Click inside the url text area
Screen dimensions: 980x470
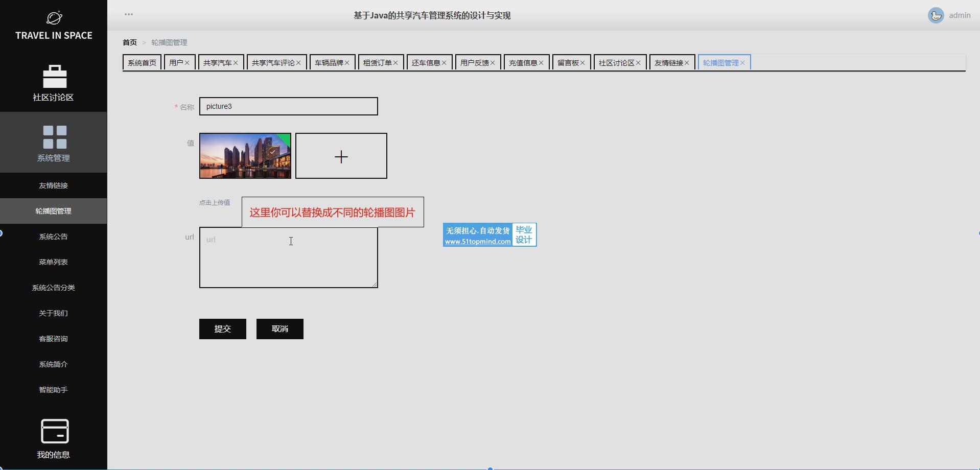tap(289, 257)
